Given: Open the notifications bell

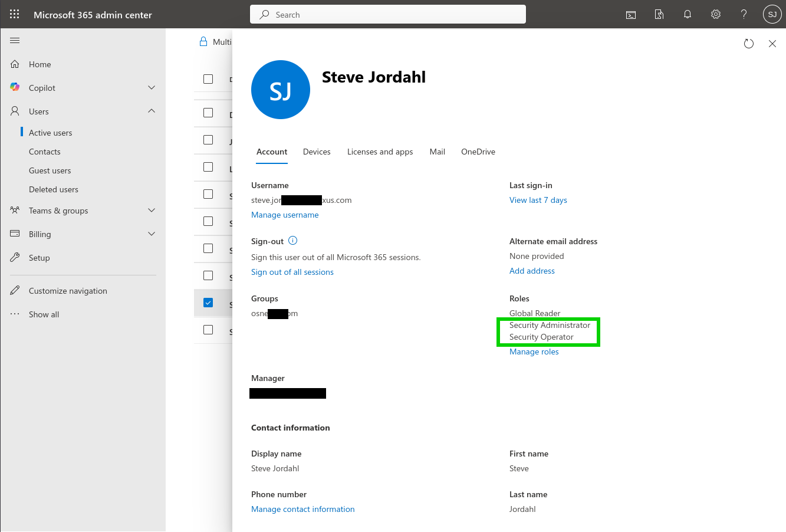Looking at the screenshot, I should coord(688,15).
